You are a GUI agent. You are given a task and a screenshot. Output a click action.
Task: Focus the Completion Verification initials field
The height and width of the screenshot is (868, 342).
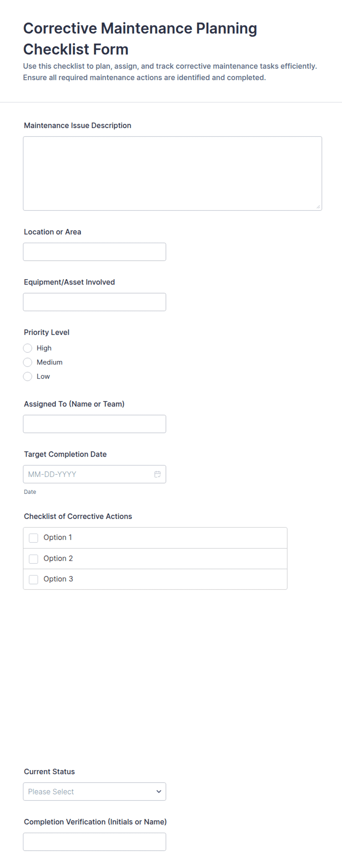(x=95, y=842)
